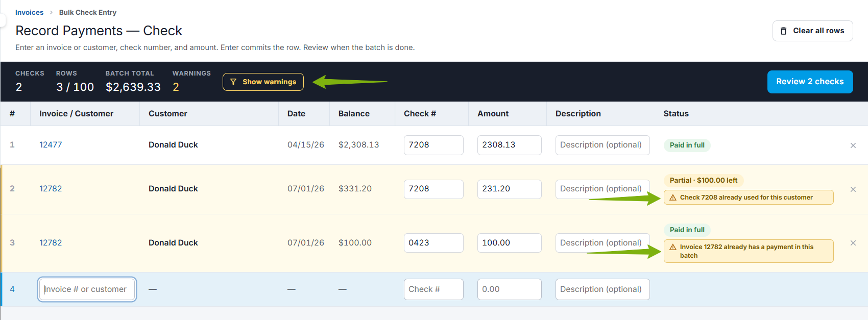Click the Invoice 12782 already has payment warning
868x320 pixels.
coord(749,251)
